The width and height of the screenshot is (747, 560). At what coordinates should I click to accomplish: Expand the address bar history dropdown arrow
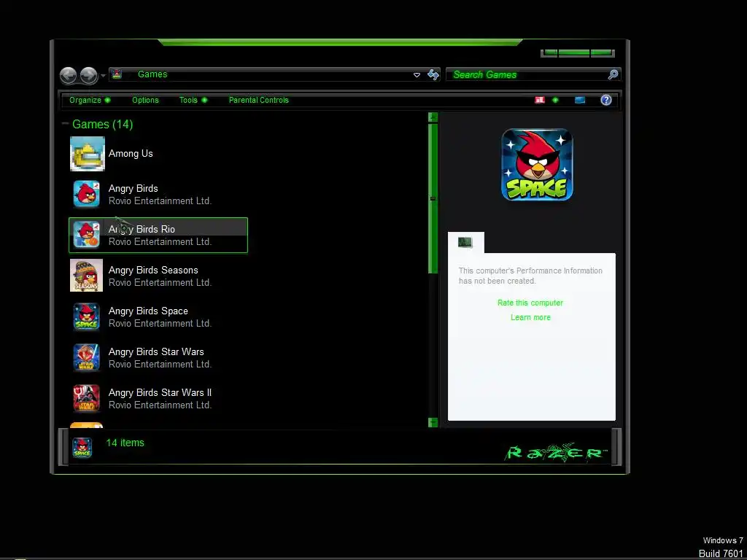point(417,75)
